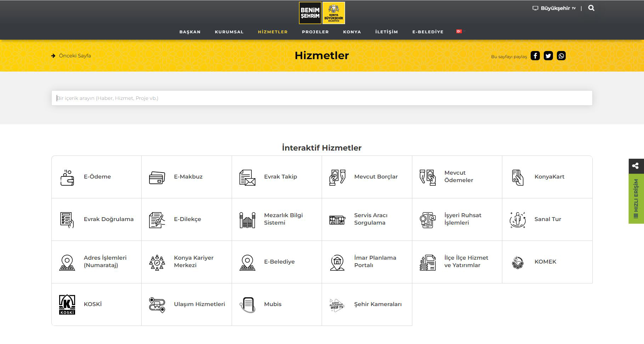Open the HİZMETLER menu

coord(273,32)
